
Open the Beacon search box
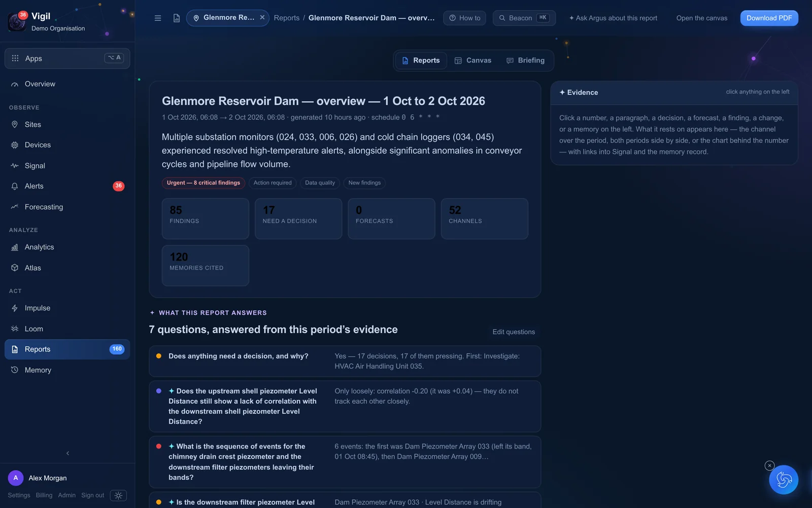point(524,18)
